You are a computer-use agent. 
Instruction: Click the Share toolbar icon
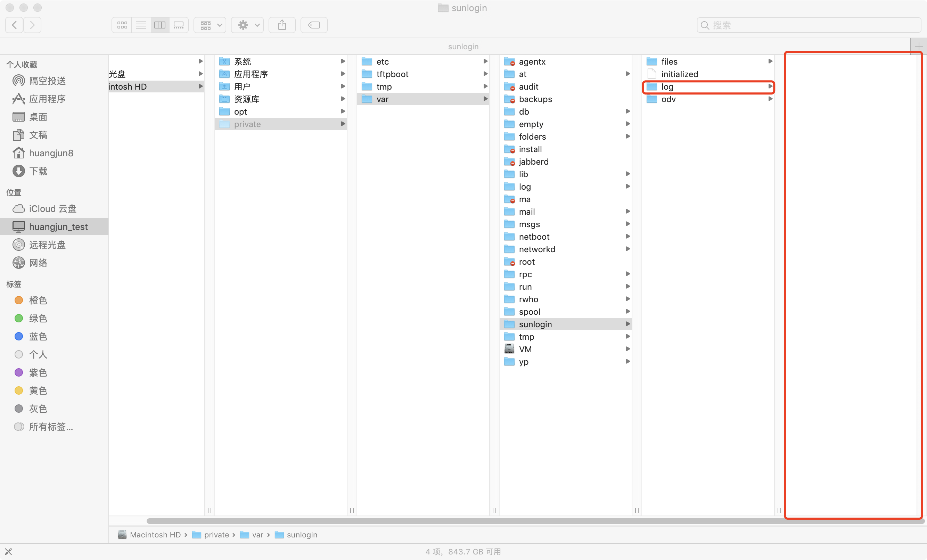tap(282, 25)
